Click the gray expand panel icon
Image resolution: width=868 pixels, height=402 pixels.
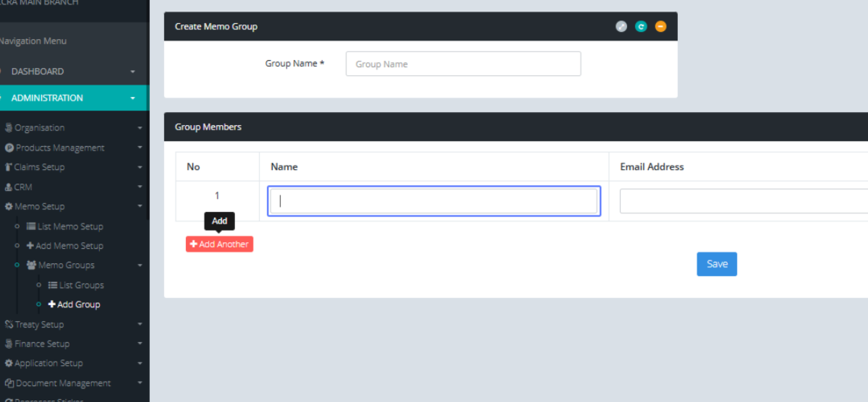pos(621,27)
